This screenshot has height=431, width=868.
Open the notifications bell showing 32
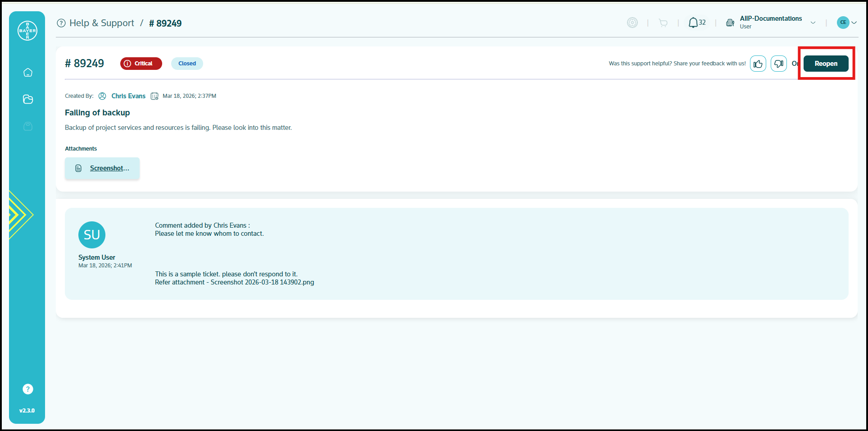pos(697,23)
